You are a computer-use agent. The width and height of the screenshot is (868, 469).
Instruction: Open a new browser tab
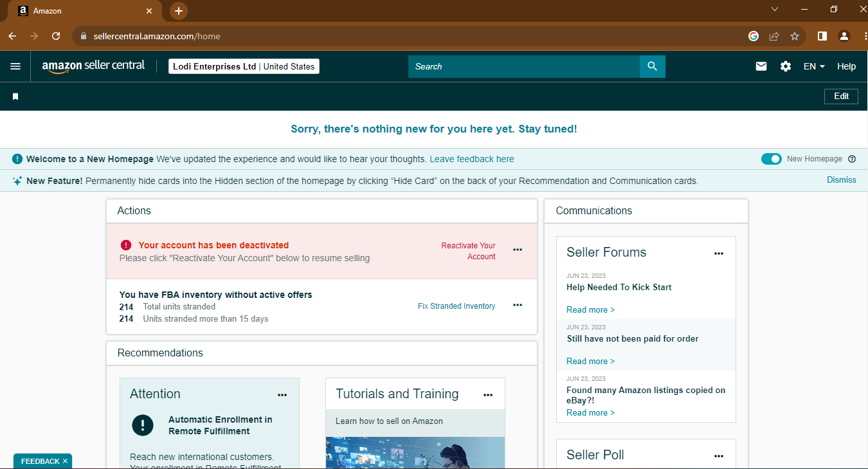[x=179, y=11]
